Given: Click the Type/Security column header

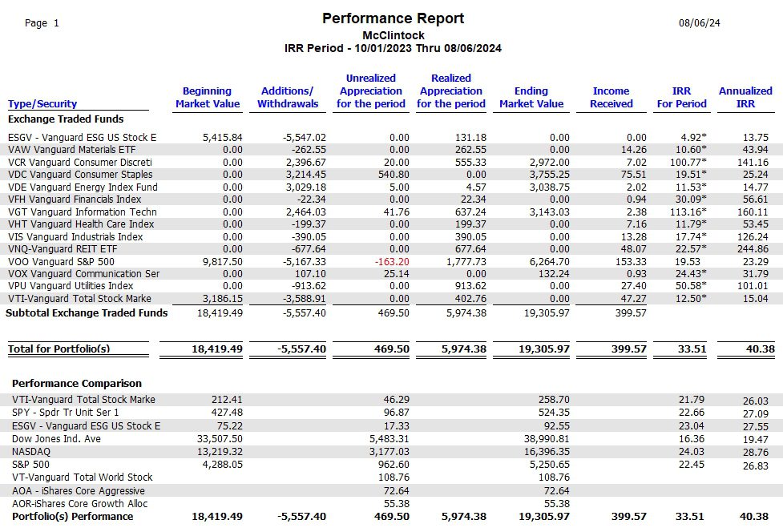Looking at the screenshot, I should [x=42, y=104].
